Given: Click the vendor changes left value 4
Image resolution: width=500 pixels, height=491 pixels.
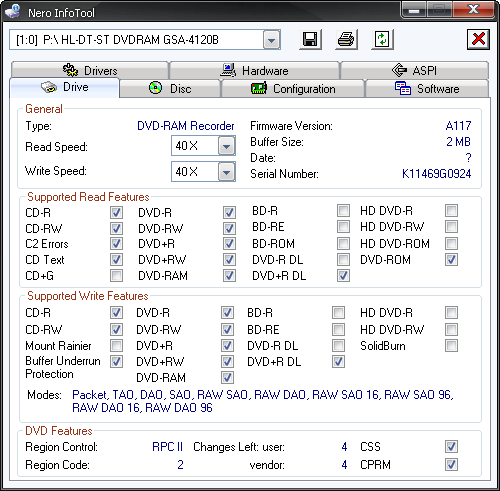Looking at the screenshot, I should pos(344,465).
